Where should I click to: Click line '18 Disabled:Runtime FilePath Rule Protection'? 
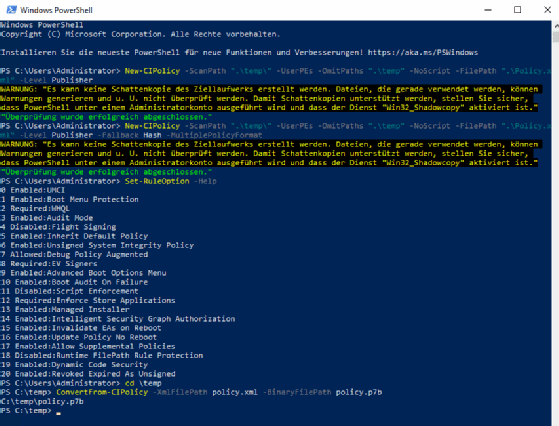coord(102,355)
